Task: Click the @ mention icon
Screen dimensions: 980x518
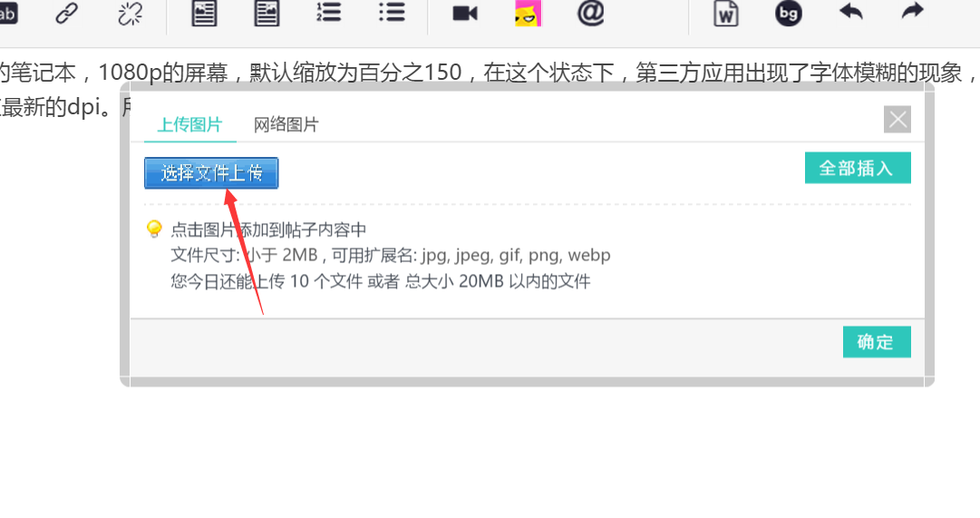Action: [590, 13]
